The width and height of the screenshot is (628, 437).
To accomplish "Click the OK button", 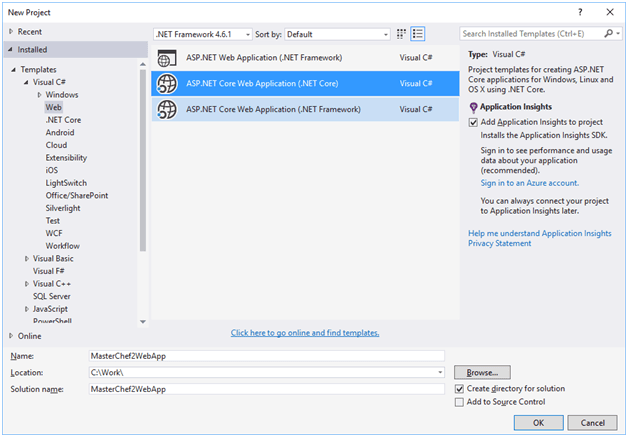I will point(539,423).
